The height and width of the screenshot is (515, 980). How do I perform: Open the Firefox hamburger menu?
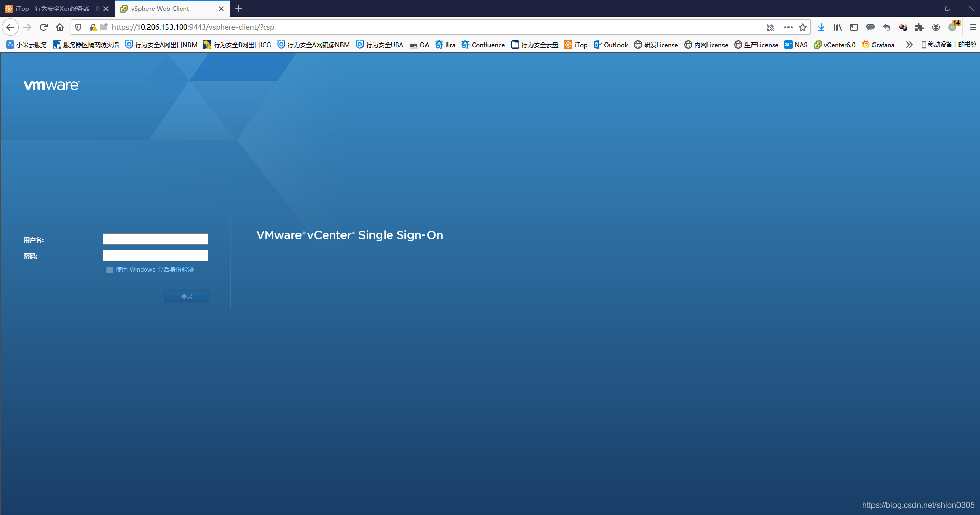tap(973, 27)
